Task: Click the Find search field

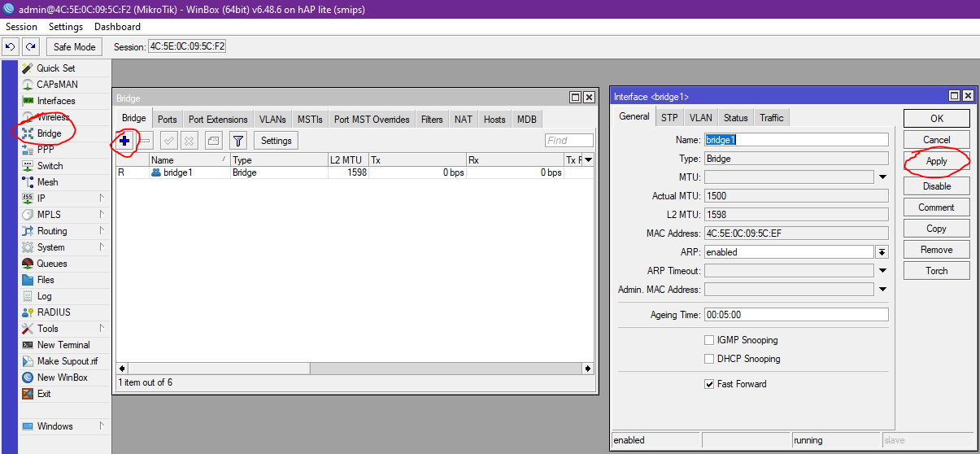Action: [569, 141]
